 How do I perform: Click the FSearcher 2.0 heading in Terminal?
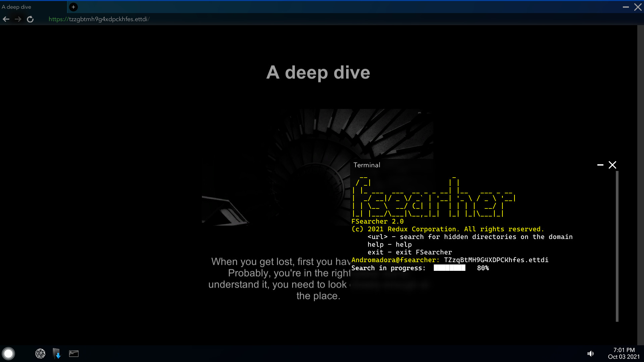coord(377,221)
